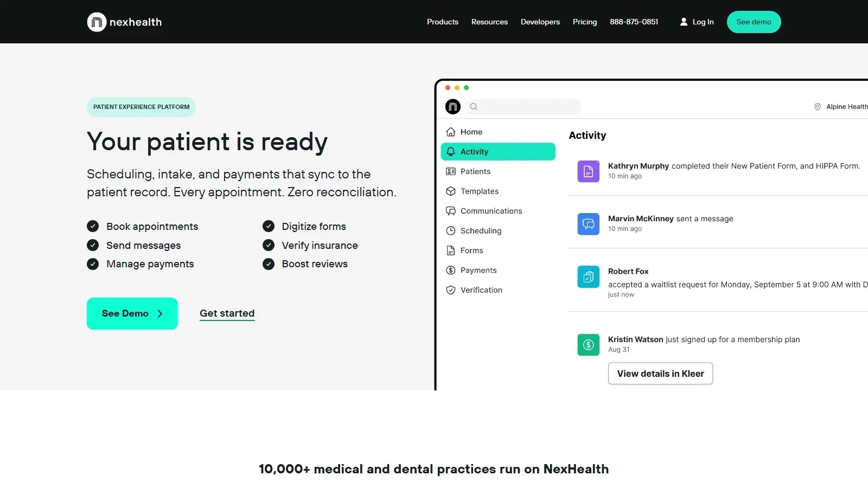Click the large See Demo hero button
The width and height of the screenshot is (868, 488).
(x=132, y=313)
